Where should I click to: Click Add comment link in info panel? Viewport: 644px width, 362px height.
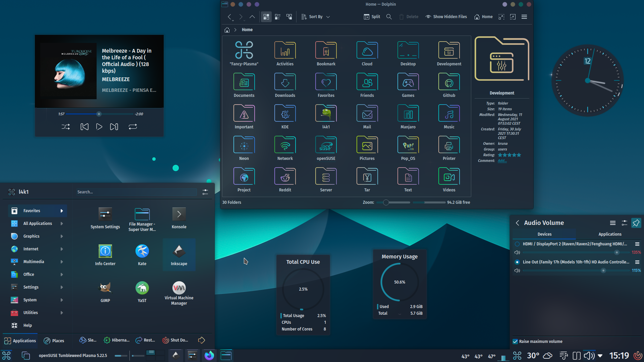502,161
